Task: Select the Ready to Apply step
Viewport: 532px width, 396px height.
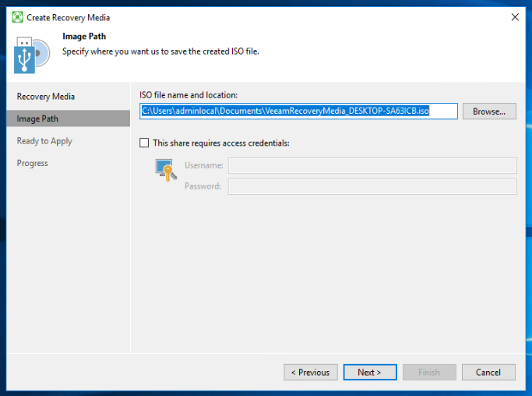Action: 44,141
